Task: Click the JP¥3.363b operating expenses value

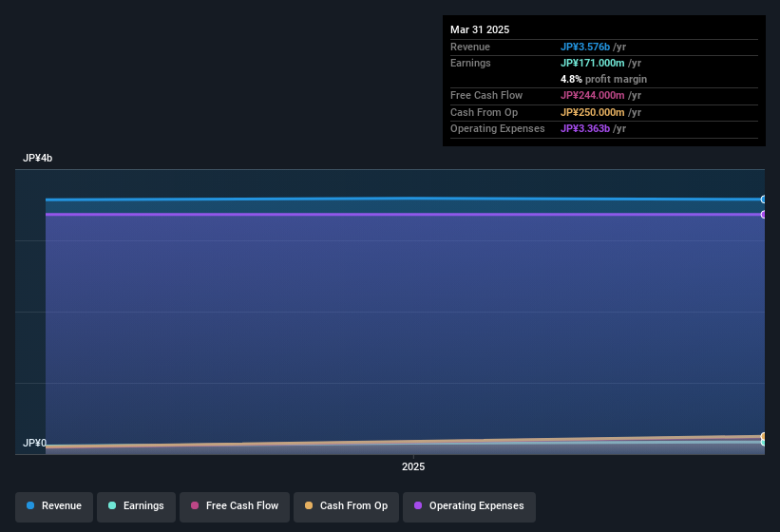Action: 585,128
